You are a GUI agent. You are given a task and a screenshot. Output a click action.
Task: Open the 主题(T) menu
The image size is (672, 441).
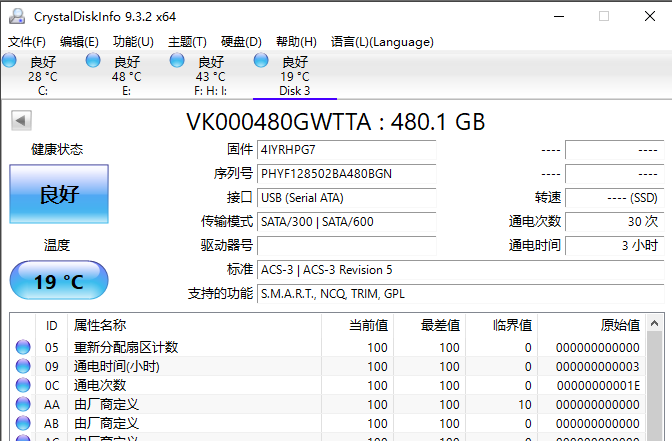187,41
